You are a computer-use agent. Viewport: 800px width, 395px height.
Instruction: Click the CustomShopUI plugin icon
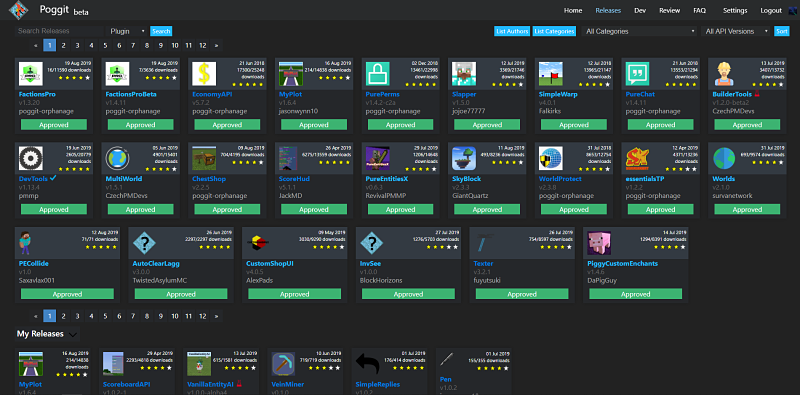coord(258,243)
